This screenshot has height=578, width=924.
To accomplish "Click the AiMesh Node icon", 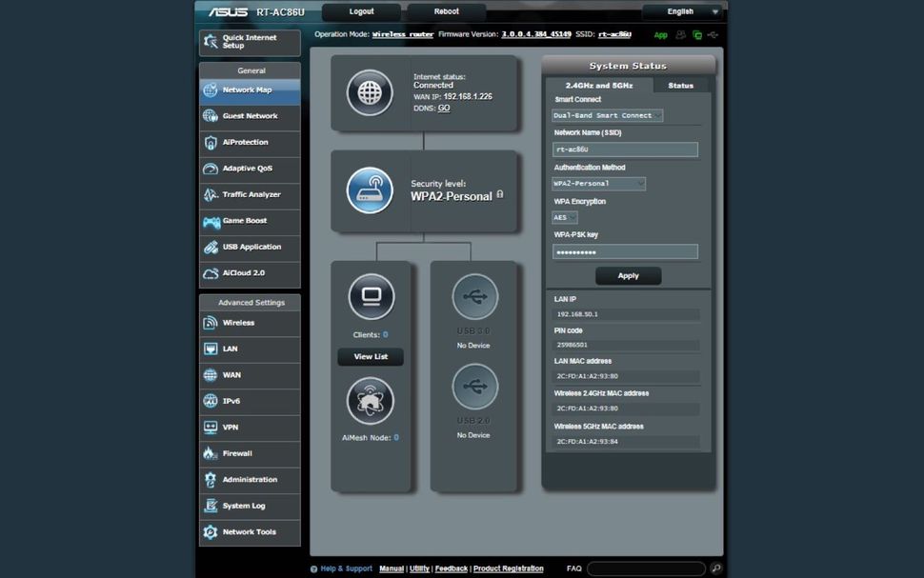I will (x=370, y=401).
